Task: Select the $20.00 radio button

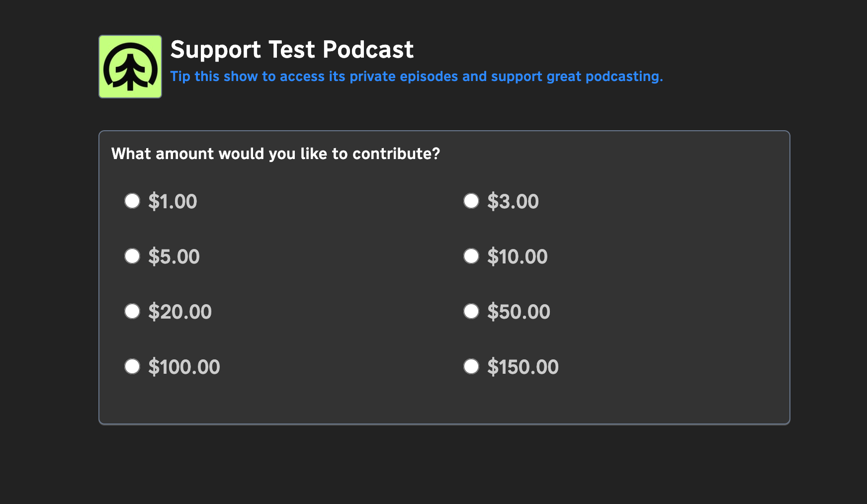Action: point(132,311)
